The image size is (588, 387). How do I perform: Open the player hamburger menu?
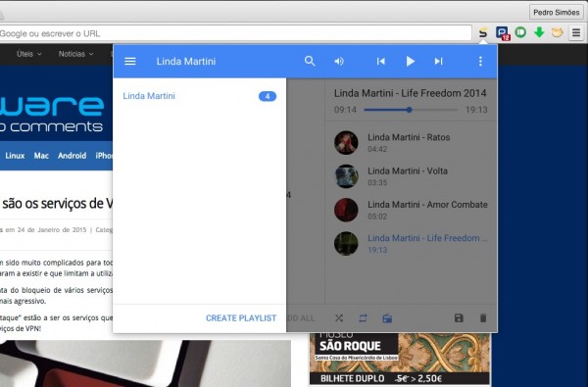[x=130, y=61]
